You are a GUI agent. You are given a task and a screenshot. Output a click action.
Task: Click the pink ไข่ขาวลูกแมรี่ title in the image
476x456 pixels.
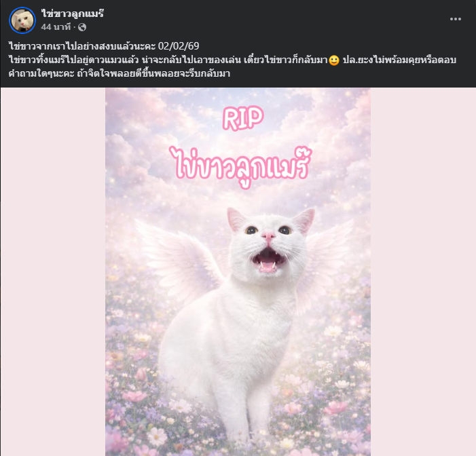point(240,167)
